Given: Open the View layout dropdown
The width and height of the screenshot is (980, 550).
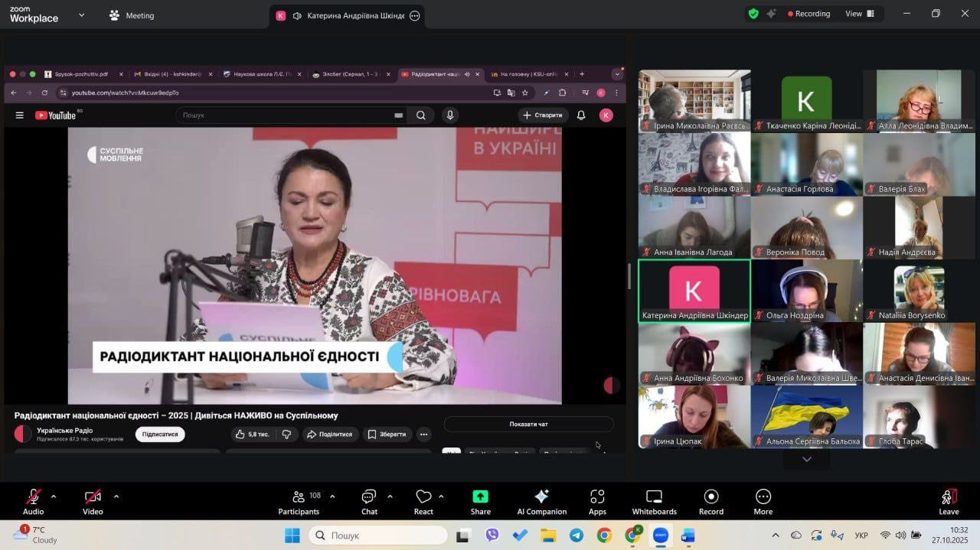Looking at the screenshot, I should (858, 14).
